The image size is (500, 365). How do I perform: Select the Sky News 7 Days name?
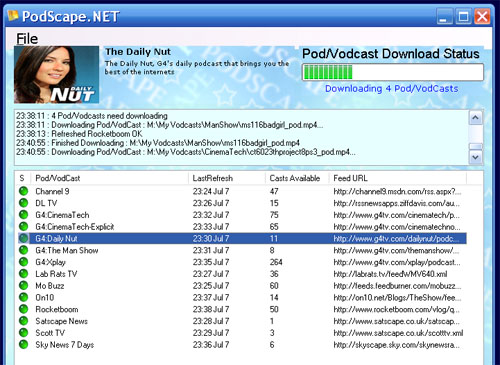(x=65, y=345)
